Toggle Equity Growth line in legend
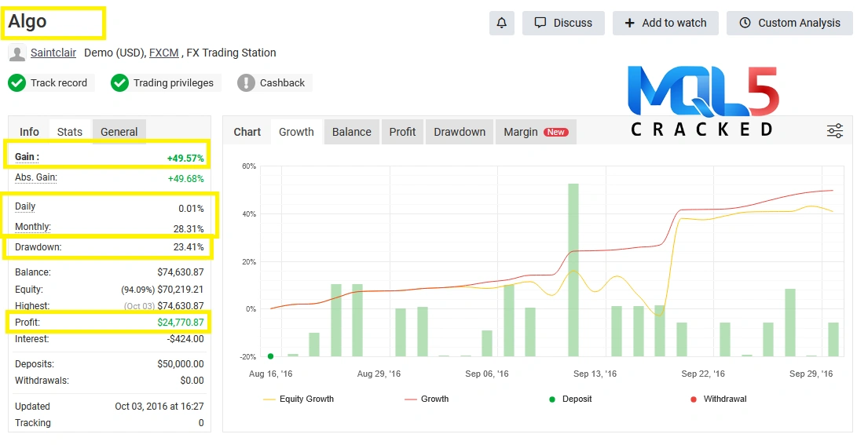The image size is (868, 445). coord(298,399)
